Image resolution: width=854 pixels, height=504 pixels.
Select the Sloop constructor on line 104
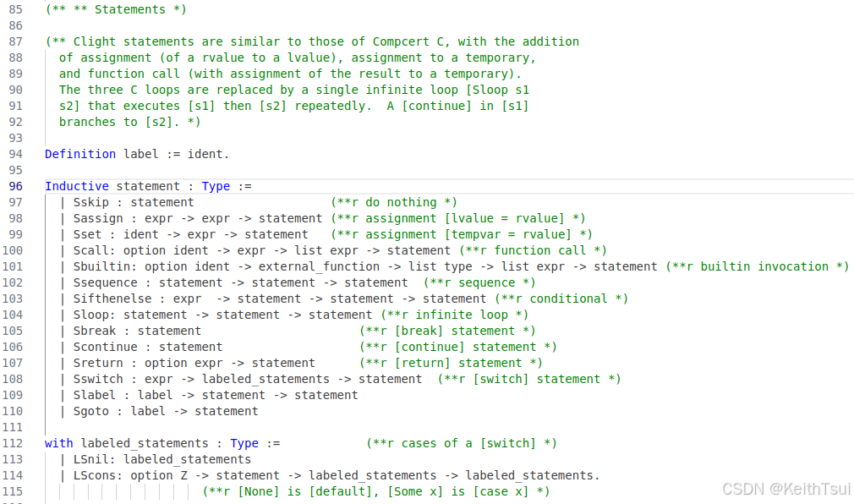[91, 315]
